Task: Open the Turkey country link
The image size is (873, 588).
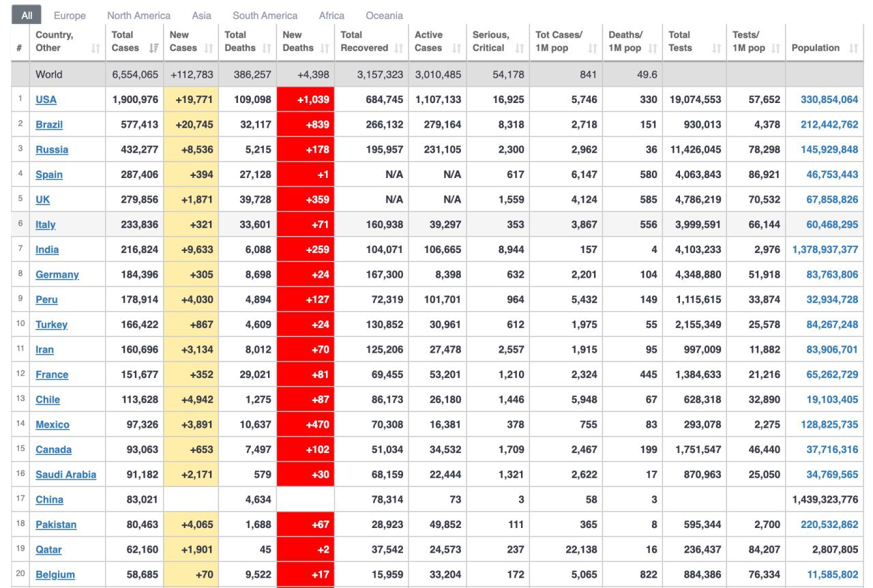Action: tap(51, 325)
